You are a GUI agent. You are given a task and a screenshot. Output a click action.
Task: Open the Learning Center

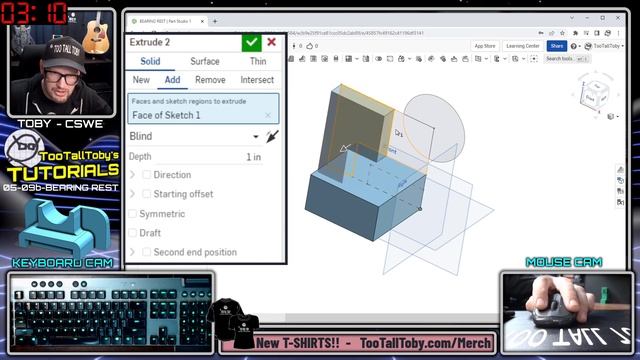(523, 46)
